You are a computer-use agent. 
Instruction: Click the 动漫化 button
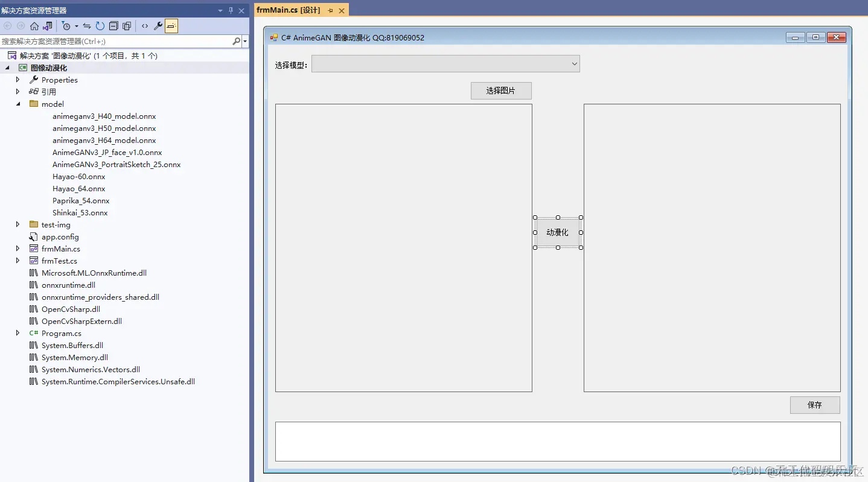click(557, 232)
